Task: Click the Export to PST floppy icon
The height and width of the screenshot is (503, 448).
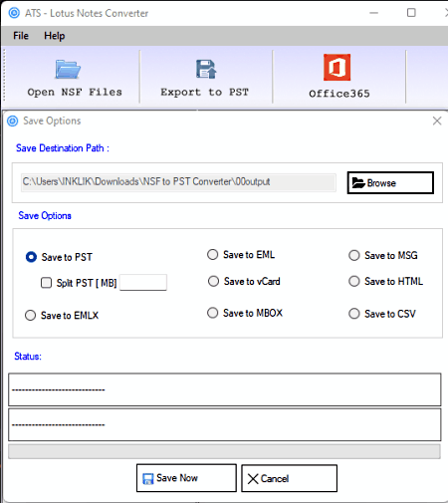Action: [206, 69]
